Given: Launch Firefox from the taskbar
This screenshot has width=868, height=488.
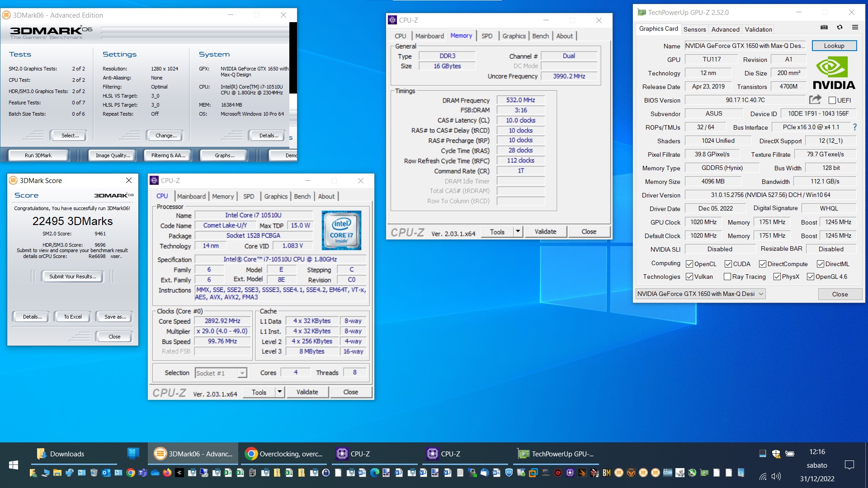Looking at the screenshot, I should pyautogui.click(x=167, y=473).
